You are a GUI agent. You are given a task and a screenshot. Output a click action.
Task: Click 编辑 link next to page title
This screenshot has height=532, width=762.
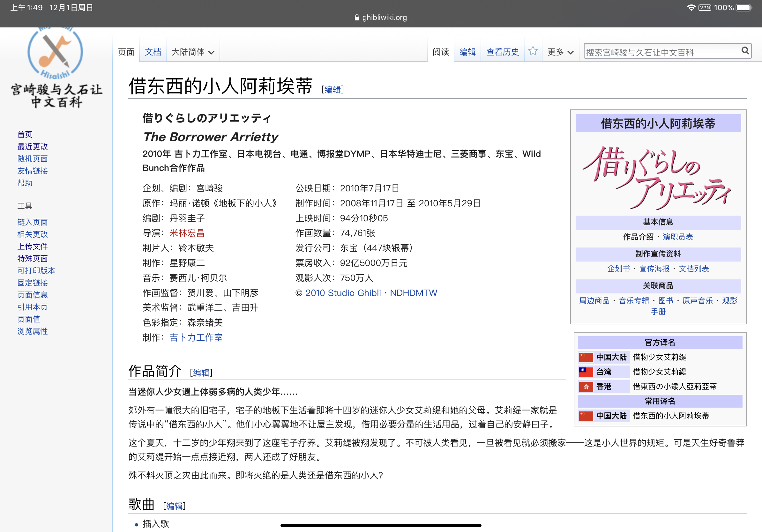click(x=332, y=90)
